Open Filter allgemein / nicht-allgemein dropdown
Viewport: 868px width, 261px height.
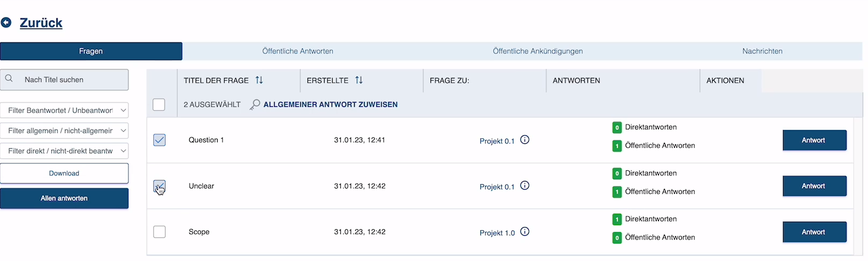(64, 130)
